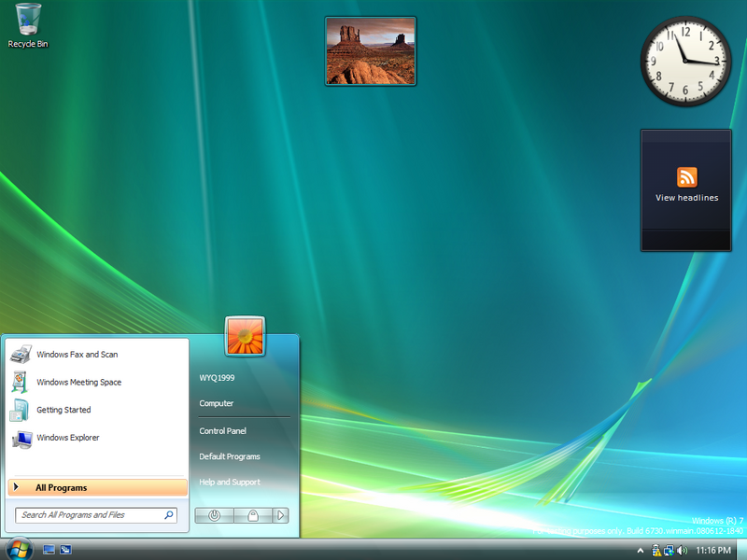747x560 pixels.
Task: Open the Recycle Bin on desktop
Action: pos(28,25)
